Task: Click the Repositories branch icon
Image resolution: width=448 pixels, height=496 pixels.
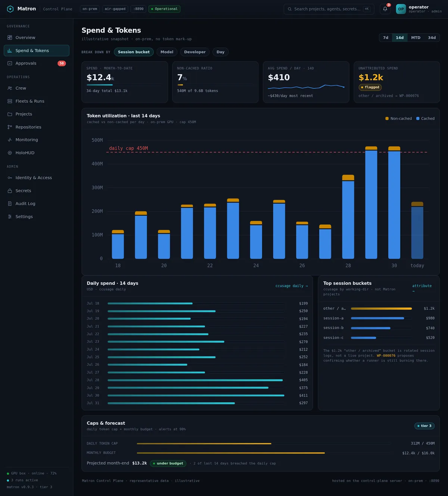Action: click(10, 127)
